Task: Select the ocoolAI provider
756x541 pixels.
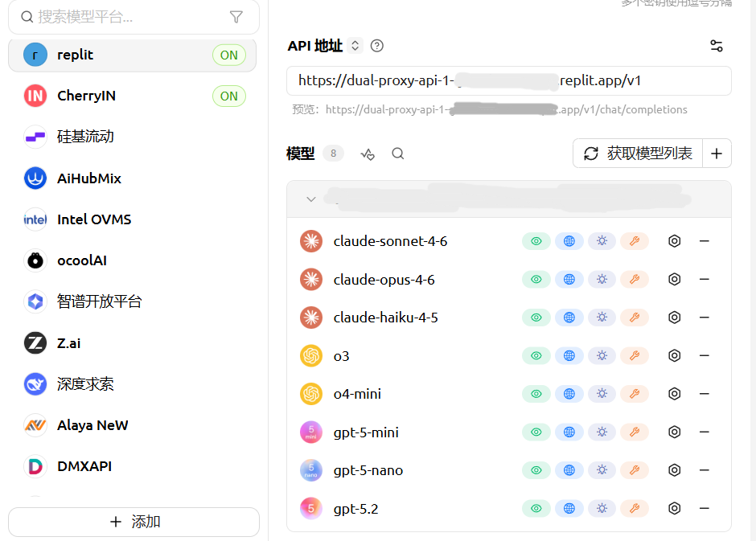Action: pyautogui.click(x=132, y=260)
